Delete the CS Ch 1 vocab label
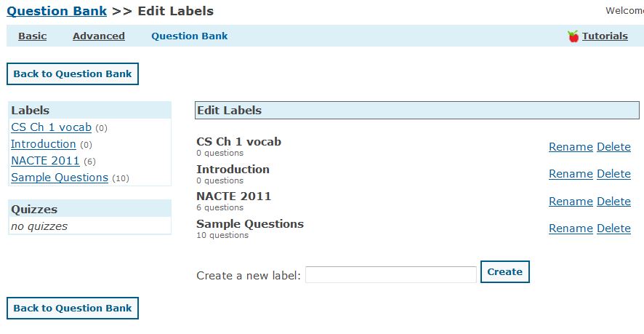Viewport: 644px width, 334px height. pos(613,147)
